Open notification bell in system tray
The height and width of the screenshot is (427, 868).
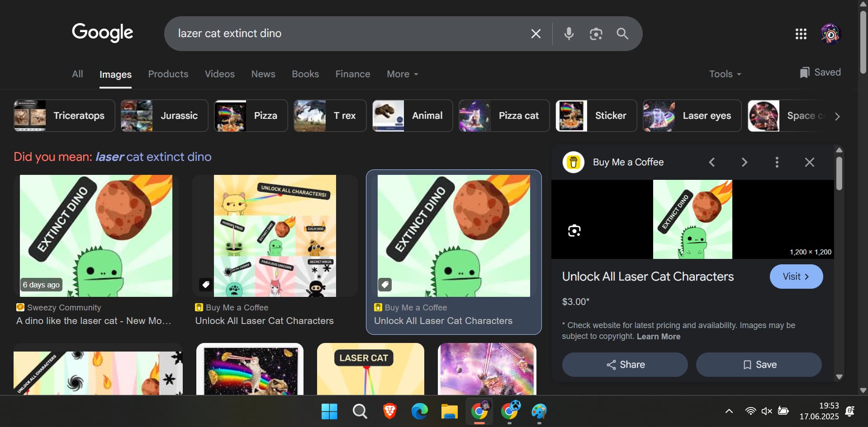tap(849, 411)
